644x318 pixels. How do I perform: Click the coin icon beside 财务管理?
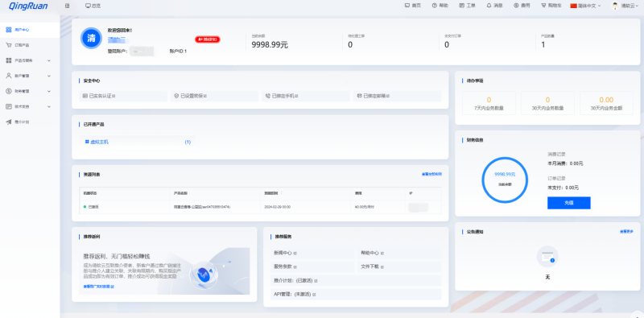tap(9, 91)
